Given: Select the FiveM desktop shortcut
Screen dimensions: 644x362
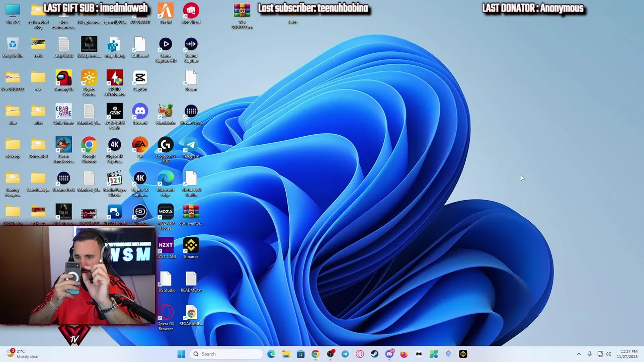Looking at the screenshot, I should coord(166,14).
